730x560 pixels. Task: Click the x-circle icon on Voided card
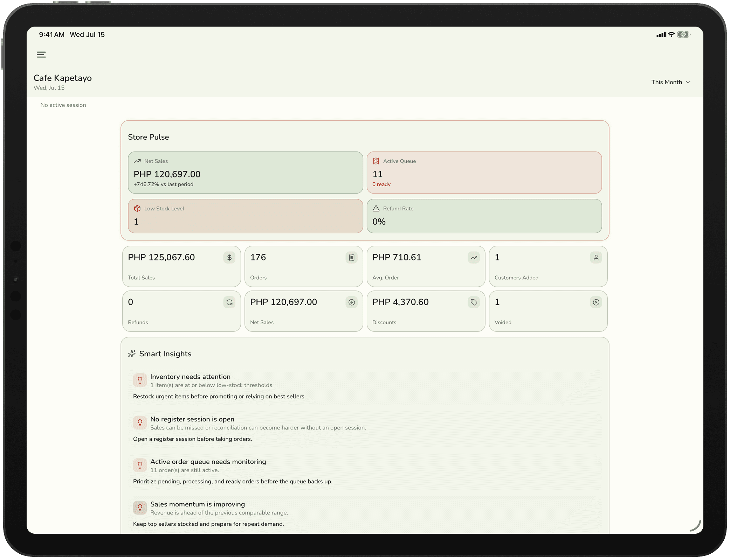coord(596,302)
